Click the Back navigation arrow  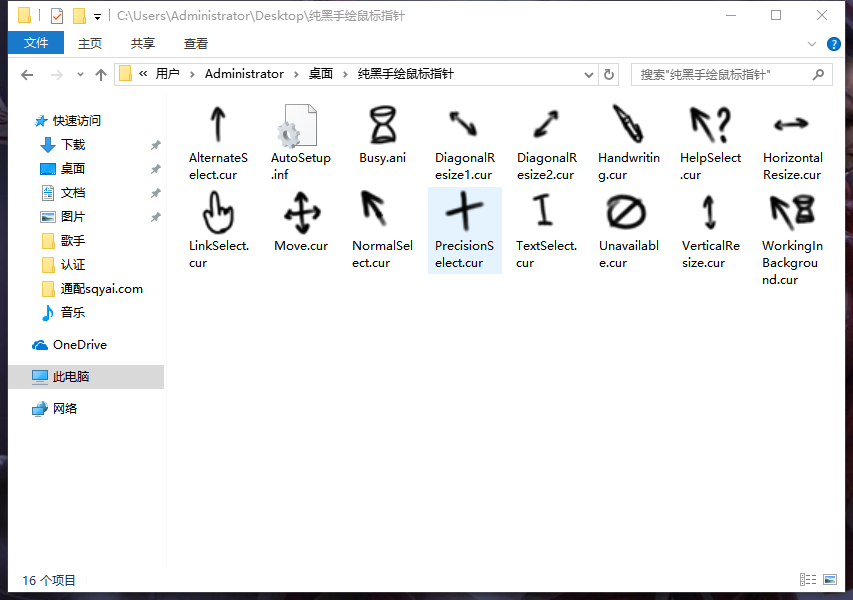27,75
